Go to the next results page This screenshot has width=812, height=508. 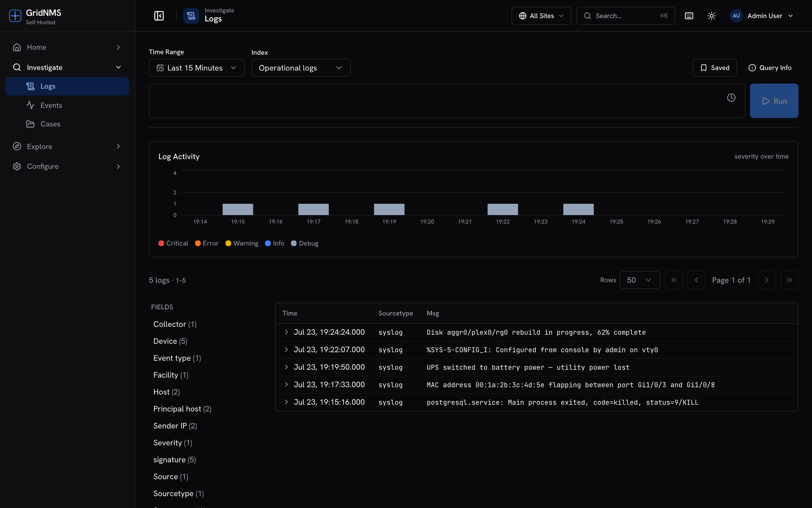pos(766,280)
